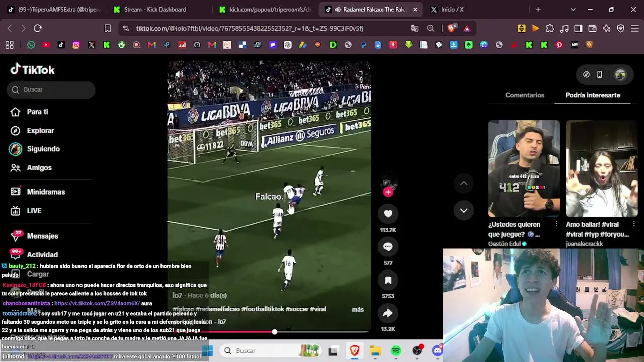The width and height of the screenshot is (644, 362).
Task: Open the YouTube bookmark
Action: click(46, 45)
